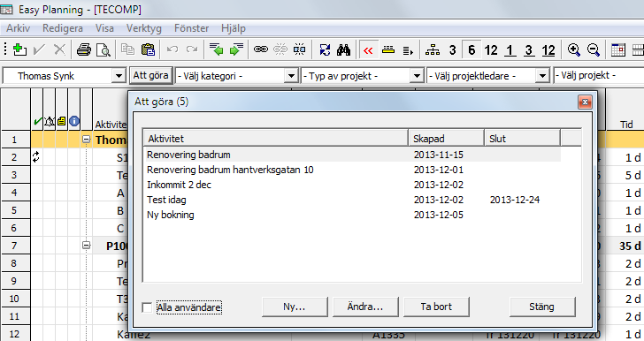Image resolution: width=644 pixels, height=341 pixels.
Task: Click the Ta bort button
Action: (436, 307)
